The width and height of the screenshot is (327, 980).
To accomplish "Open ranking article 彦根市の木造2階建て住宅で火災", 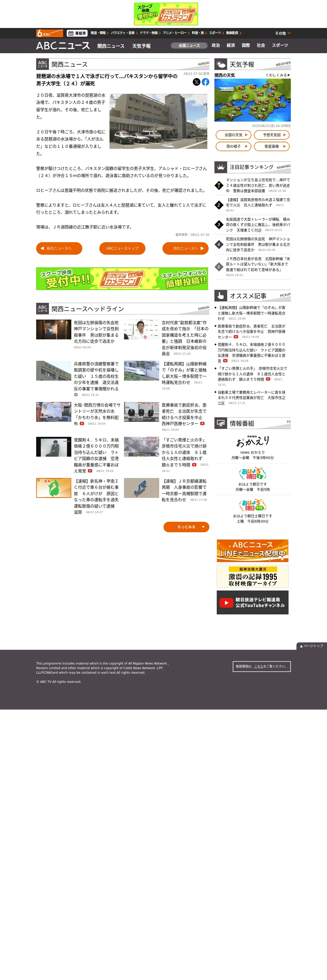I will (x=258, y=205).
